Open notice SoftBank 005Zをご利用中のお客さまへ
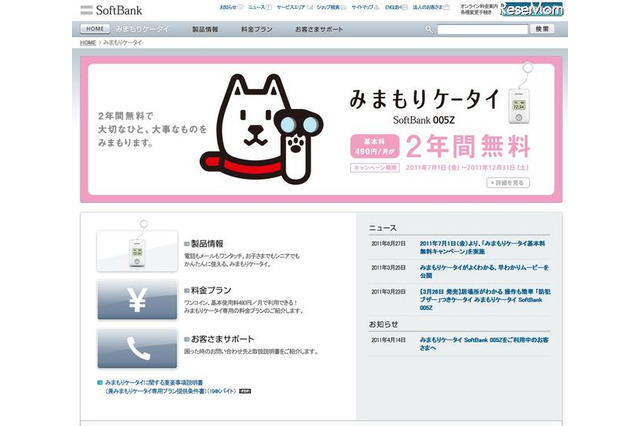The image size is (640, 426). pos(484,344)
